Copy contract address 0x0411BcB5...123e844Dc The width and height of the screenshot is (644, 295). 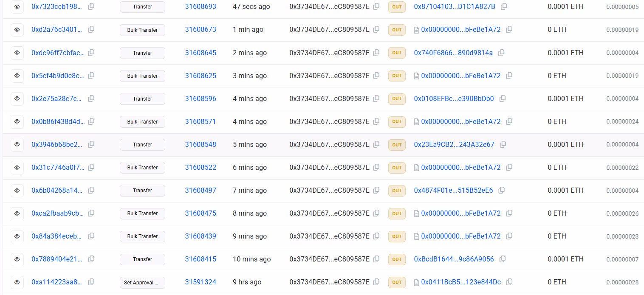[509, 282]
